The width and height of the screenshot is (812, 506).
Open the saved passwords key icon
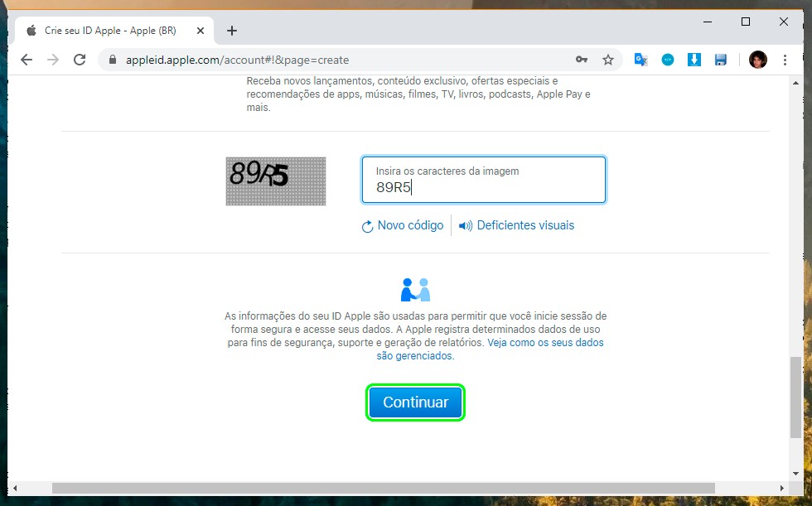pyautogui.click(x=582, y=60)
